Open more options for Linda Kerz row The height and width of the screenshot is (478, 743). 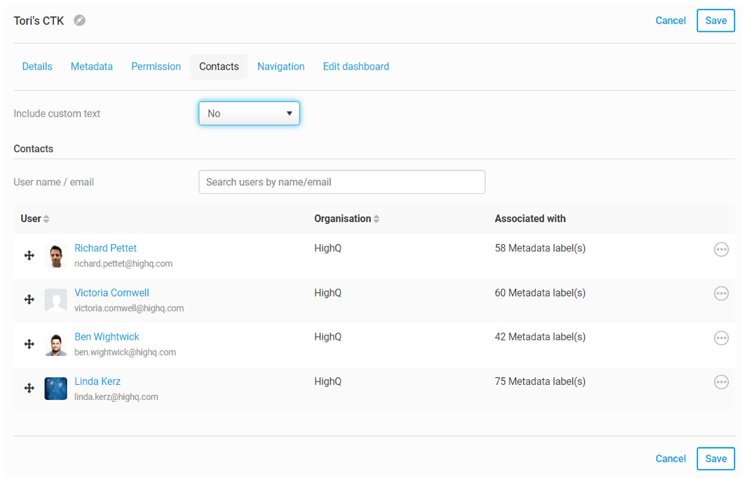pos(721,382)
